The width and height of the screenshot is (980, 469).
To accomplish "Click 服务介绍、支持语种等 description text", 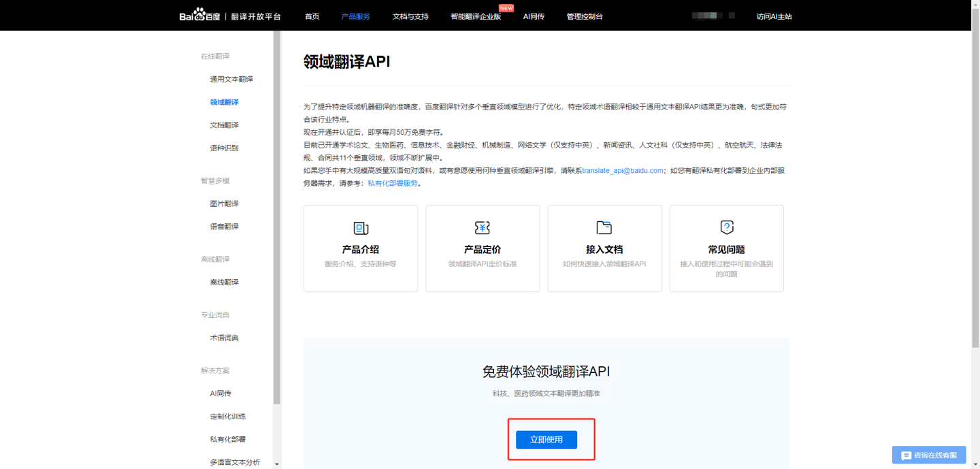I will (x=361, y=264).
